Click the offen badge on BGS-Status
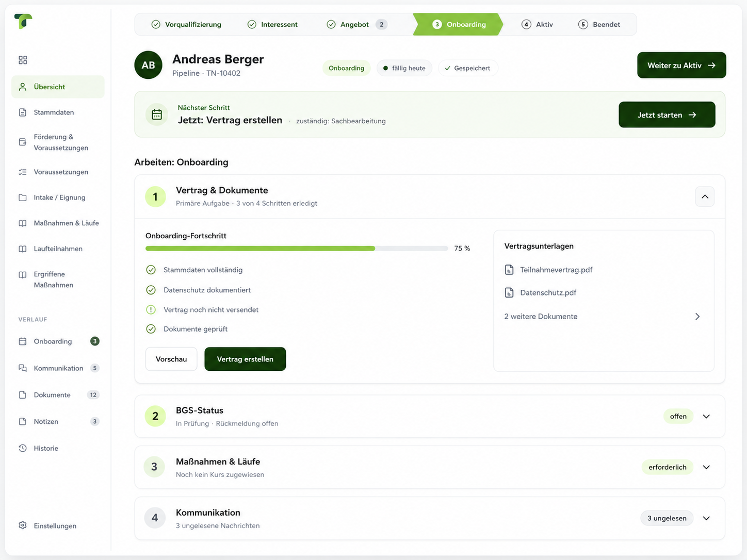This screenshot has height=560, width=747. (678, 417)
